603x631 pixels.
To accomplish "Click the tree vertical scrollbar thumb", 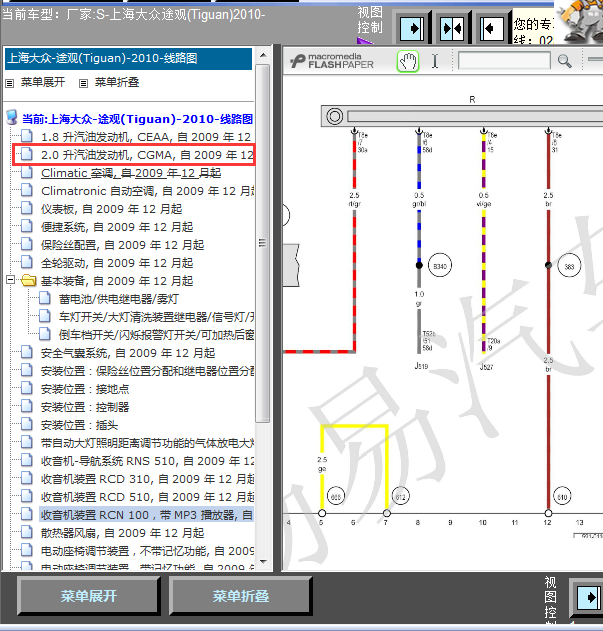I will [x=262, y=243].
